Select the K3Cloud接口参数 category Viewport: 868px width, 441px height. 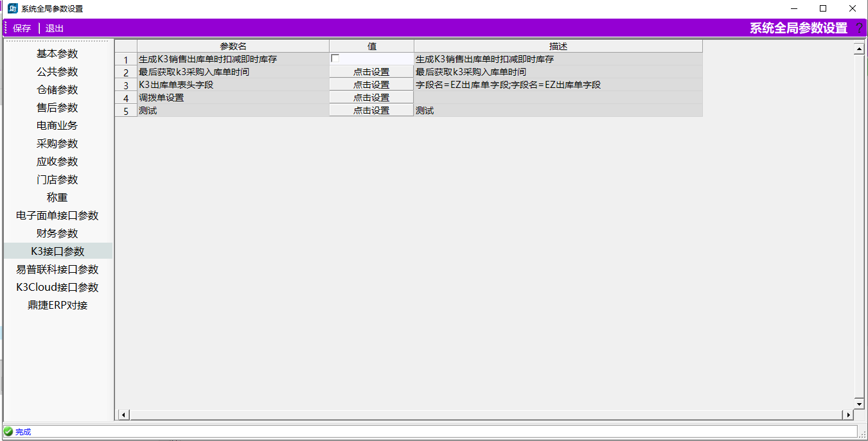pos(57,288)
